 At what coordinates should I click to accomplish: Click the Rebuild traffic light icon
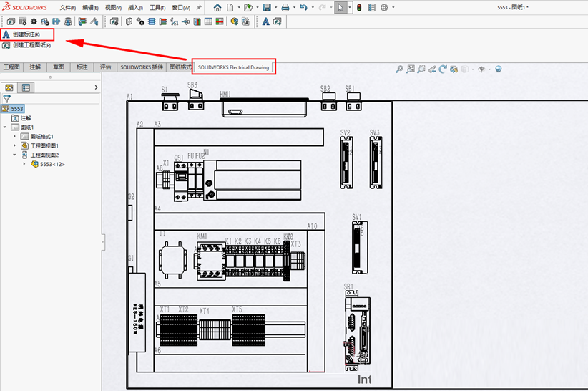pos(358,7)
